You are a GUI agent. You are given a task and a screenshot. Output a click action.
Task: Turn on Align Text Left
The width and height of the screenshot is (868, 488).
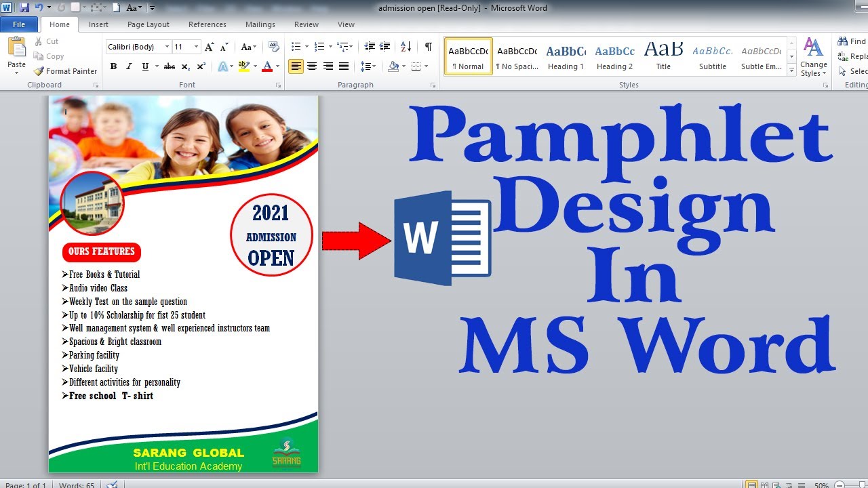tap(296, 66)
